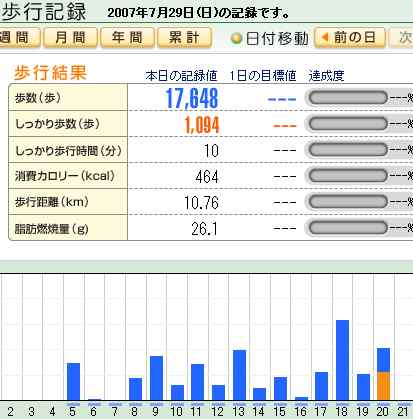Click the 消費カロリー achievement progress bar
Screen dimensions: 413x419
tap(348, 176)
